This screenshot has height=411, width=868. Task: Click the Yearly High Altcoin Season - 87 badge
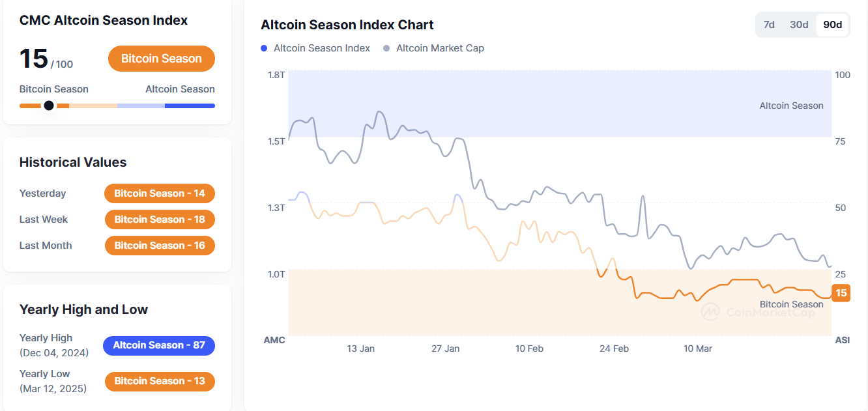[159, 345]
